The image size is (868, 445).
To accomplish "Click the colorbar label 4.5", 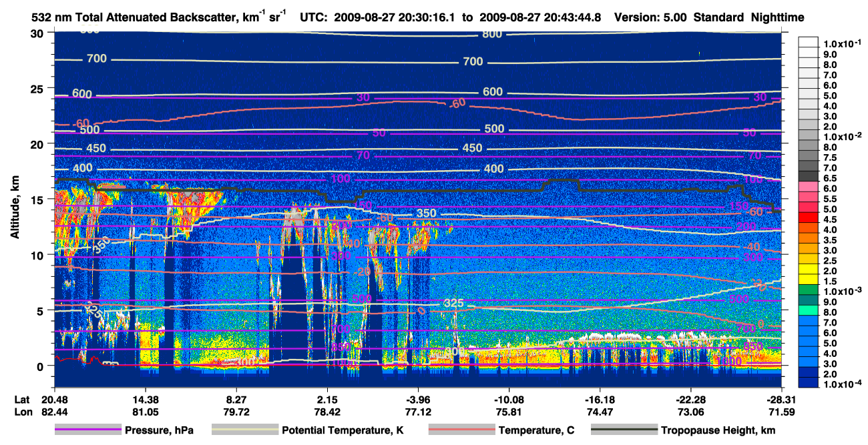I will click(829, 219).
